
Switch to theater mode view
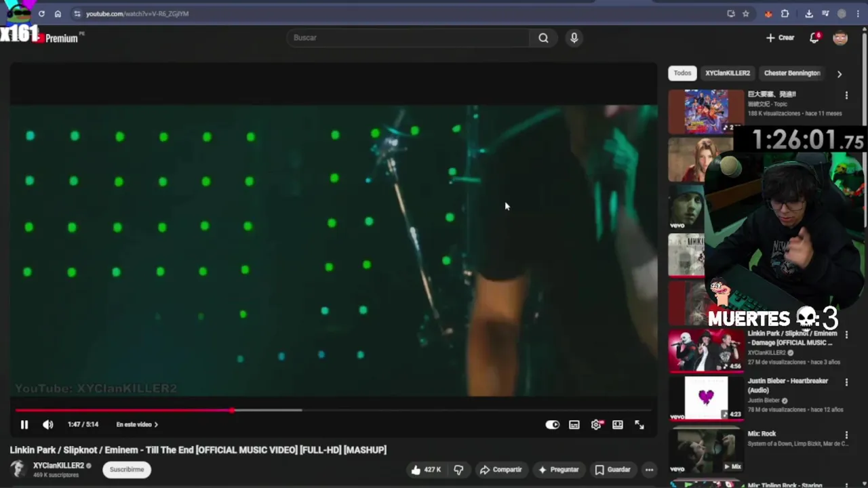(x=618, y=425)
